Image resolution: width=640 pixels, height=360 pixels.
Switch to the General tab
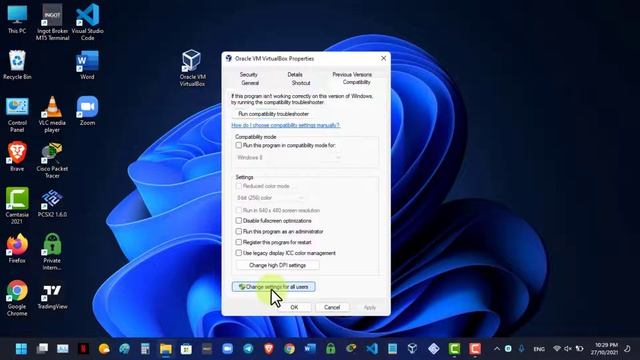point(250,83)
